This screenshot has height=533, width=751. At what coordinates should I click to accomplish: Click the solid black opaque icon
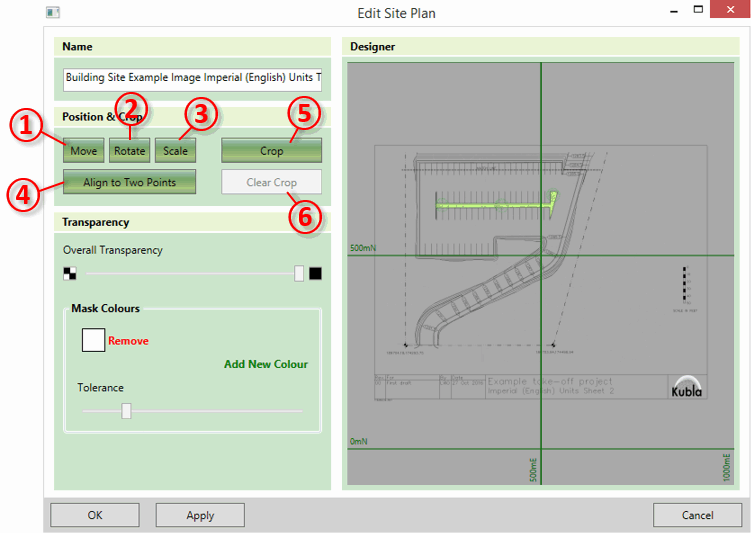pos(315,273)
